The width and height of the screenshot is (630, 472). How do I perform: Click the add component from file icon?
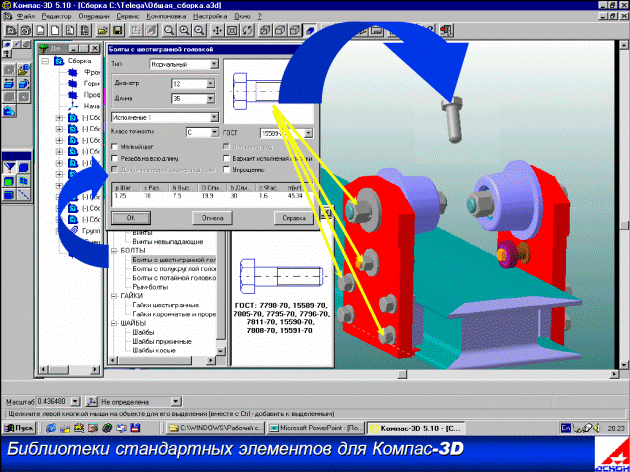(24, 70)
